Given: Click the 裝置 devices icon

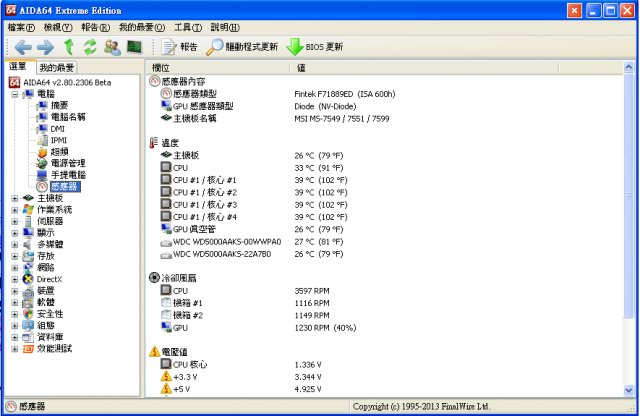Looking at the screenshot, I should 28,291.
